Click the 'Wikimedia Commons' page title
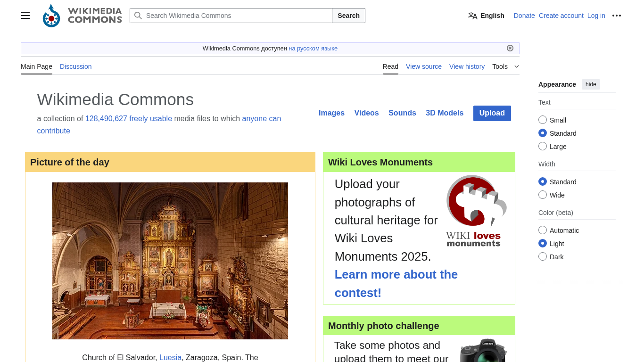This screenshot has height=362, width=644. tap(116, 99)
